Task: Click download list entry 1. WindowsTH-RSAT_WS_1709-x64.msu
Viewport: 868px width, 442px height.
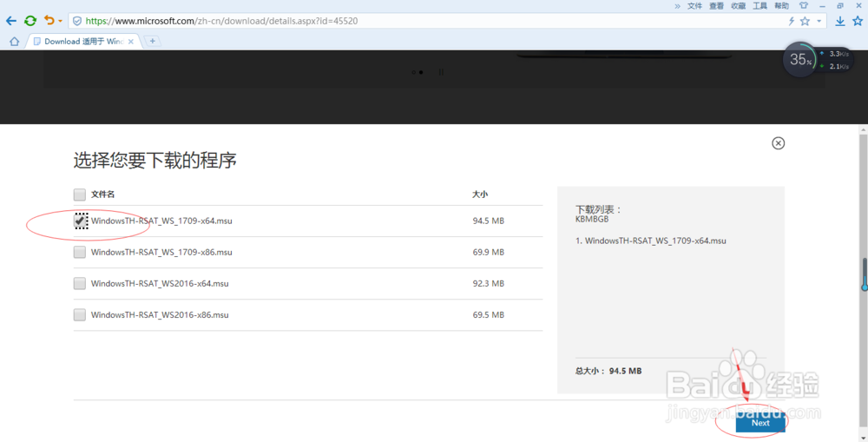Action: pos(650,241)
